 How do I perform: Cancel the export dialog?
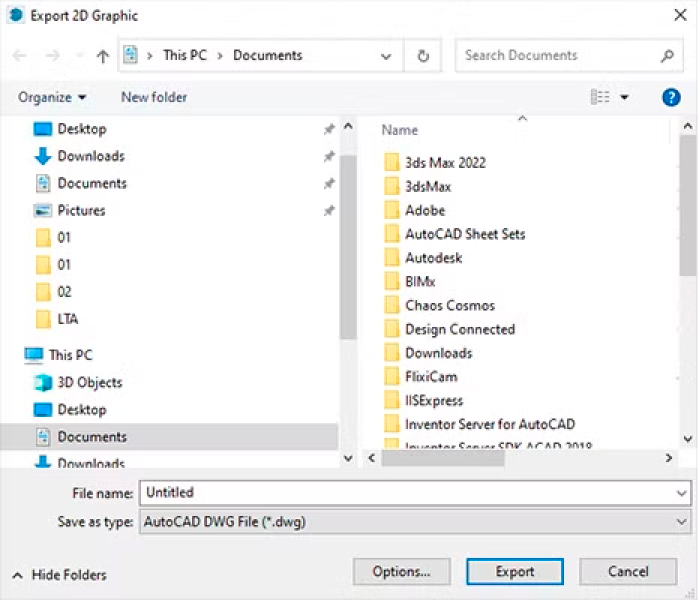tap(628, 572)
